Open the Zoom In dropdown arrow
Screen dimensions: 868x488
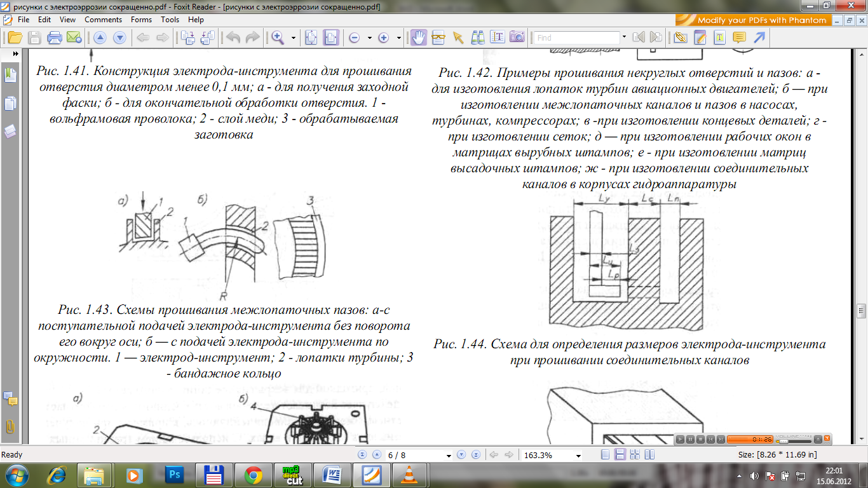tap(399, 38)
